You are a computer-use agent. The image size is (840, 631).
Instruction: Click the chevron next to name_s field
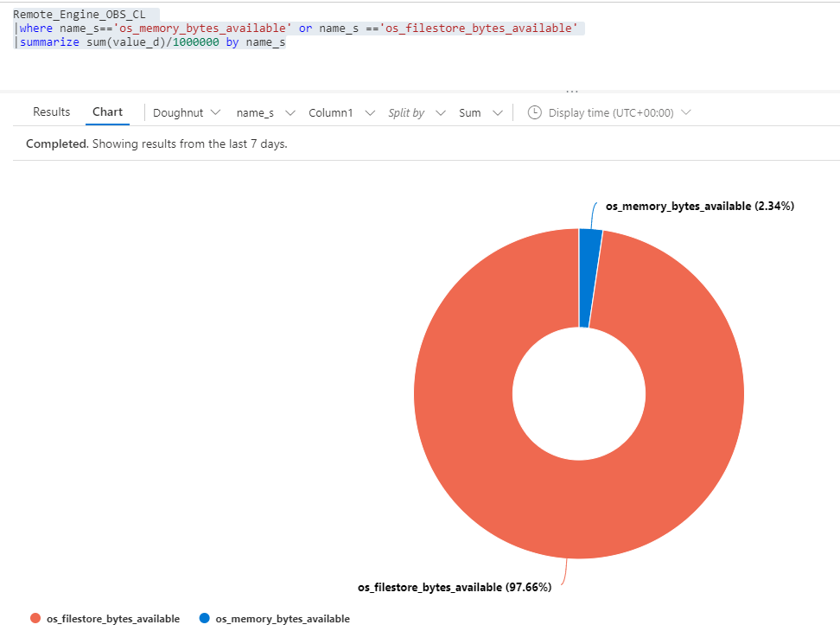coord(290,112)
